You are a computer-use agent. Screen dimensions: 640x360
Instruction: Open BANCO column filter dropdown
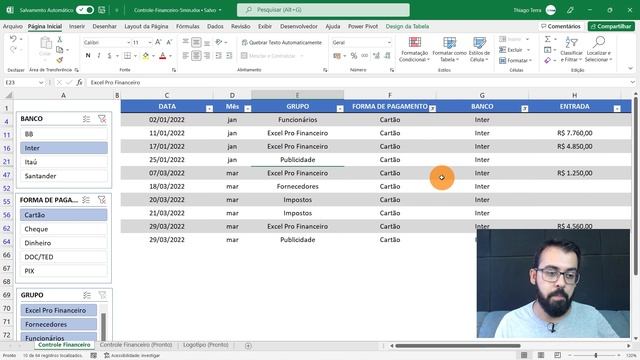(524, 109)
